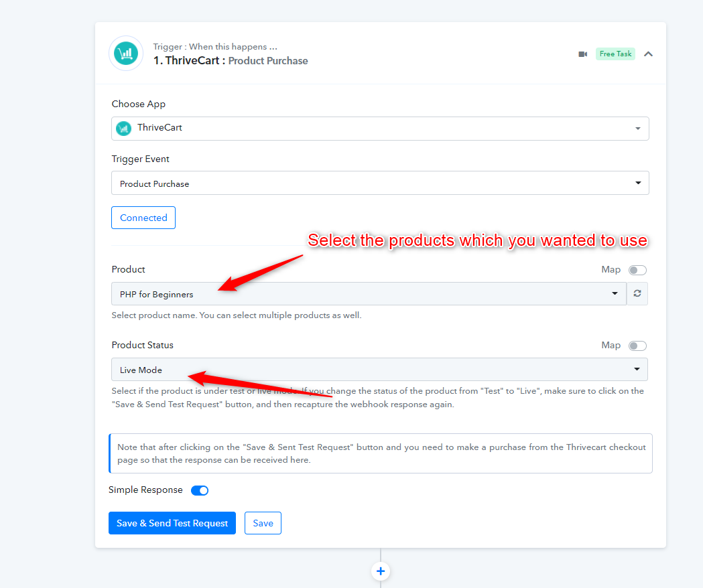703x588 pixels.
Task: Click the video camera tutorial icon
Action: pos(582,54)
